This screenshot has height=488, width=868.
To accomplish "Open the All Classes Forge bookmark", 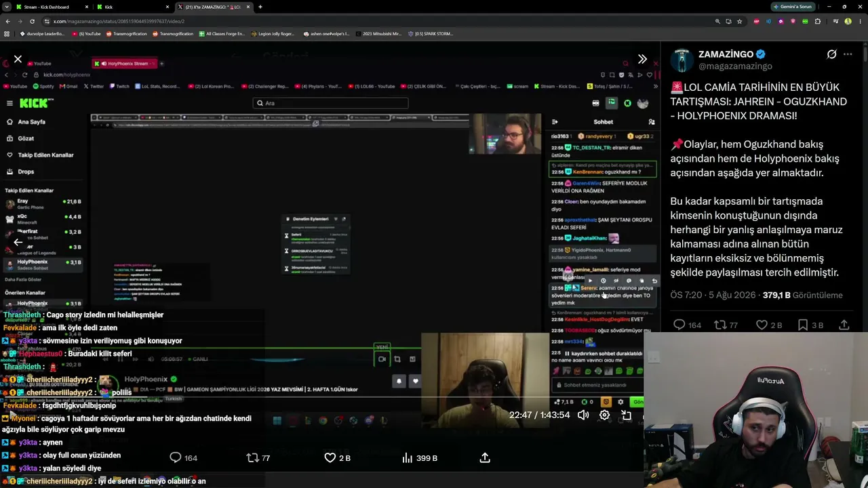I will pos(222,34).
